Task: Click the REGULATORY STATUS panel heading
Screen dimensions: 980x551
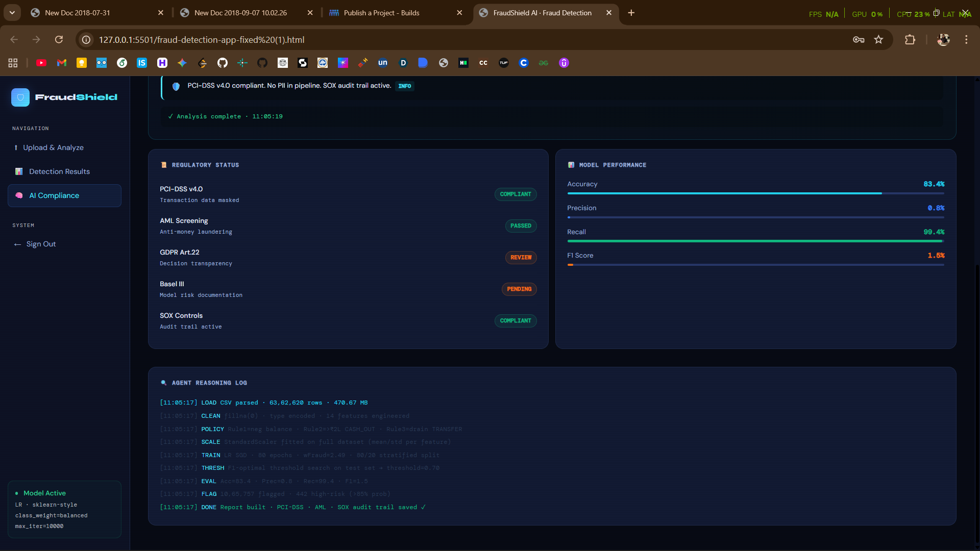Action: tap(205, 165)
